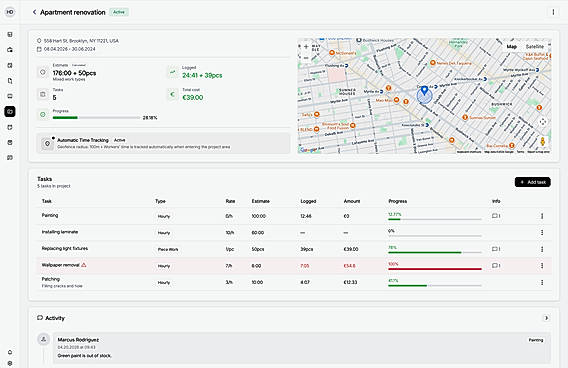Click the Add task button
The width and height of the screenshot is (568, 368).
[532, 182]
